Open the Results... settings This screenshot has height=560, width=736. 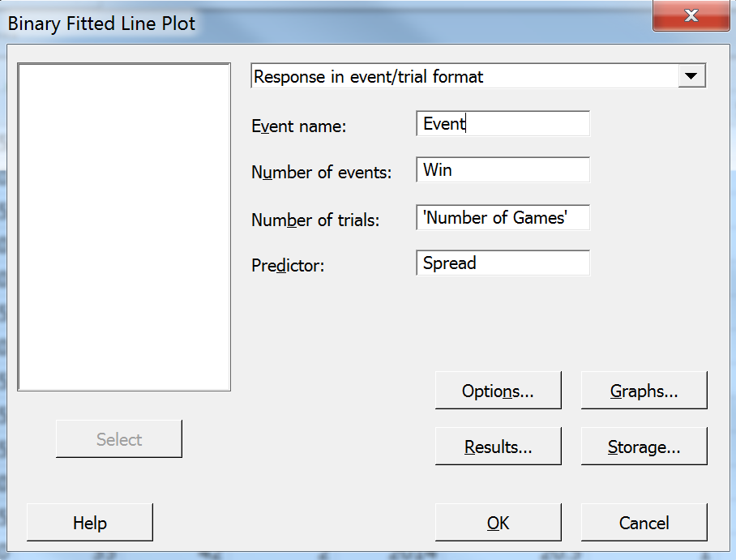[x=498, y=447]
